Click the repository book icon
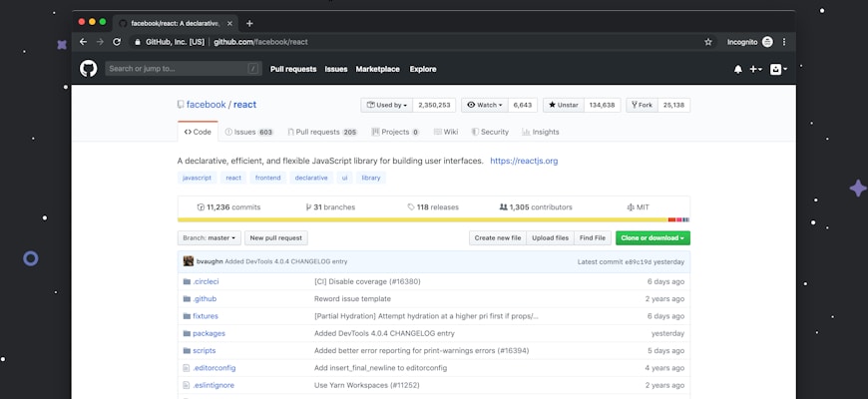Screen dimensions: 868x399 (x=181, y=105)
